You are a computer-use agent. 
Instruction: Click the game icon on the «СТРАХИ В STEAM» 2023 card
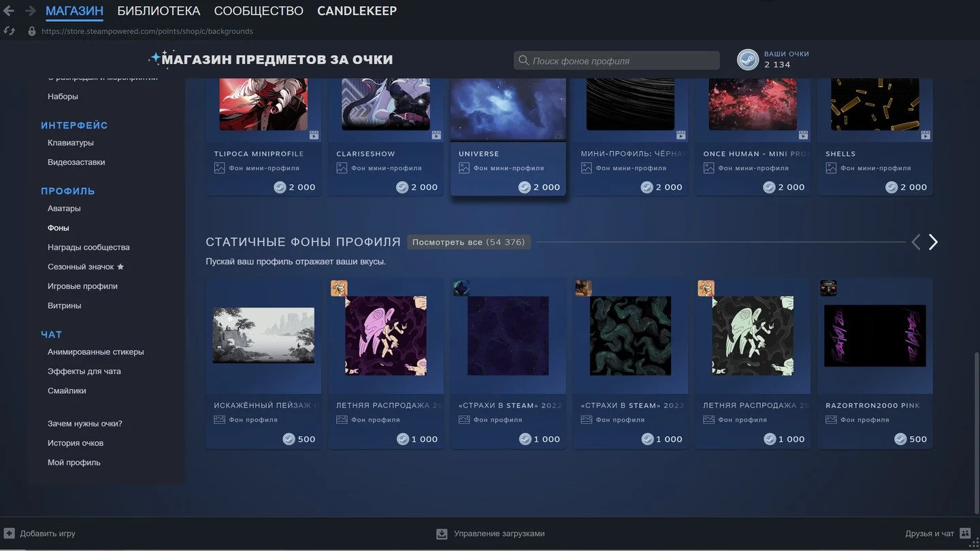(583, 288)
